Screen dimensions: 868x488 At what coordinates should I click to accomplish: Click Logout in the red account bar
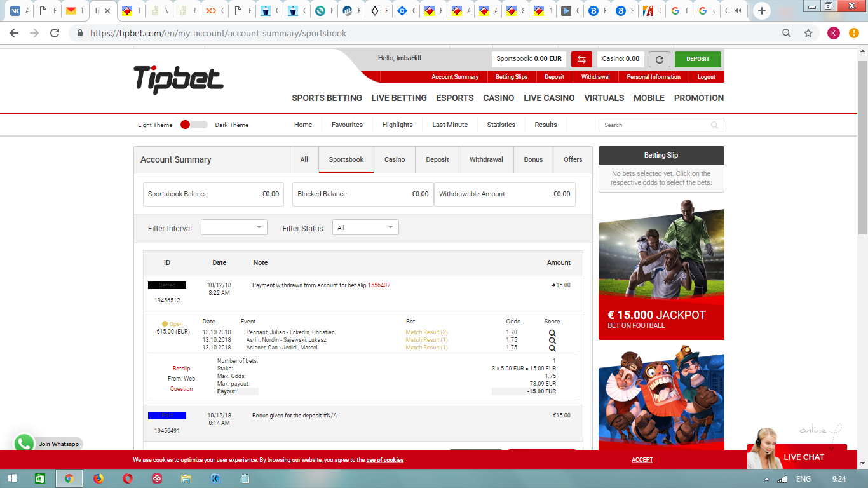(706, 77)
